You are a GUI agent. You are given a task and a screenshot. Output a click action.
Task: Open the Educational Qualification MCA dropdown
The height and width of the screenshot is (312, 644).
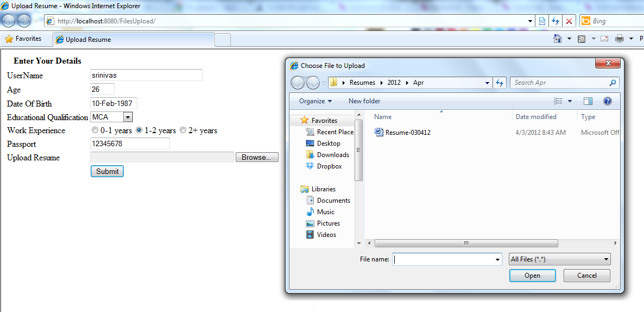coord(128,117)
